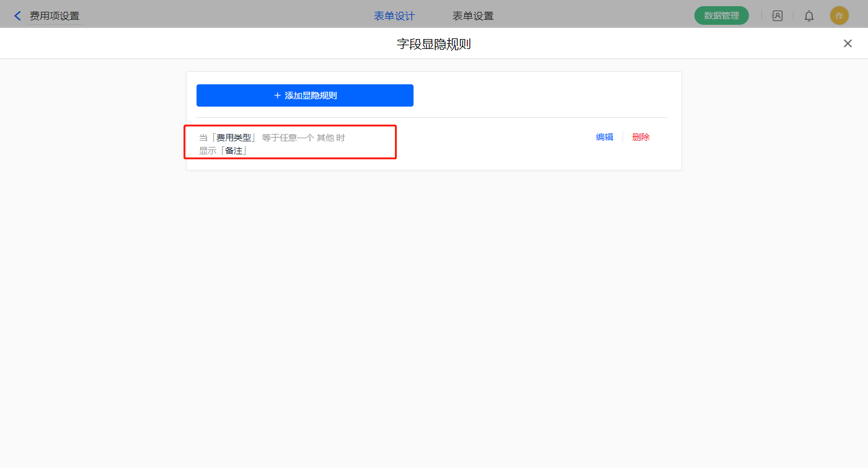Click the 其他 value in rule condition

tap(325, 138)
